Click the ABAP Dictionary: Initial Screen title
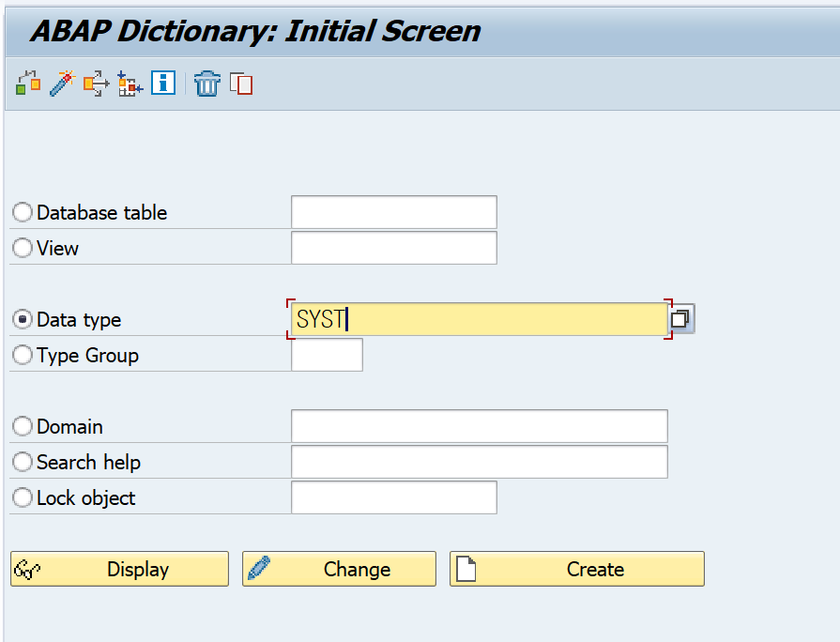Viewport: 840px width, 642px height. point(255,31)
